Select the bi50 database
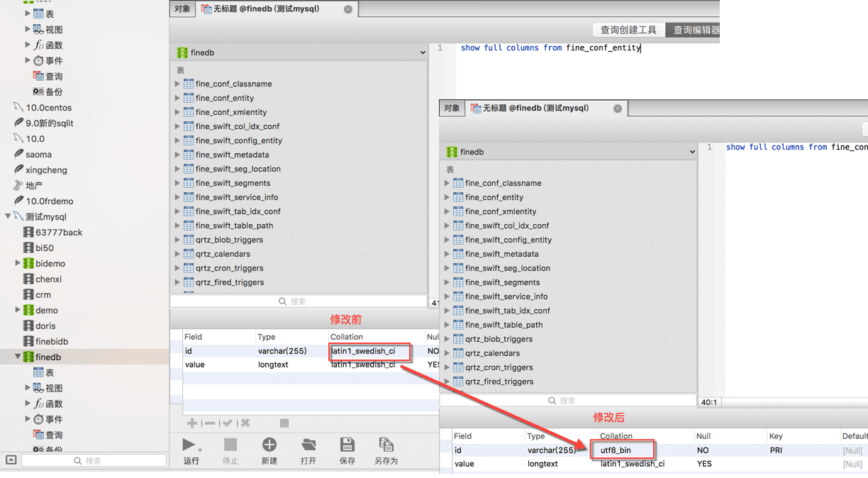 tap(45, 248)
